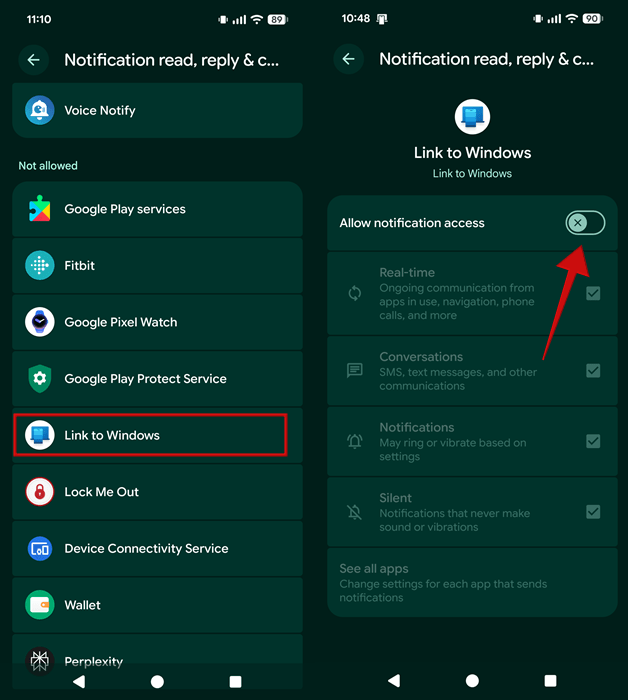Open the Google Pixel Watch entry
The width and height of the screenshot is (628, 700).
pos(158,322)
